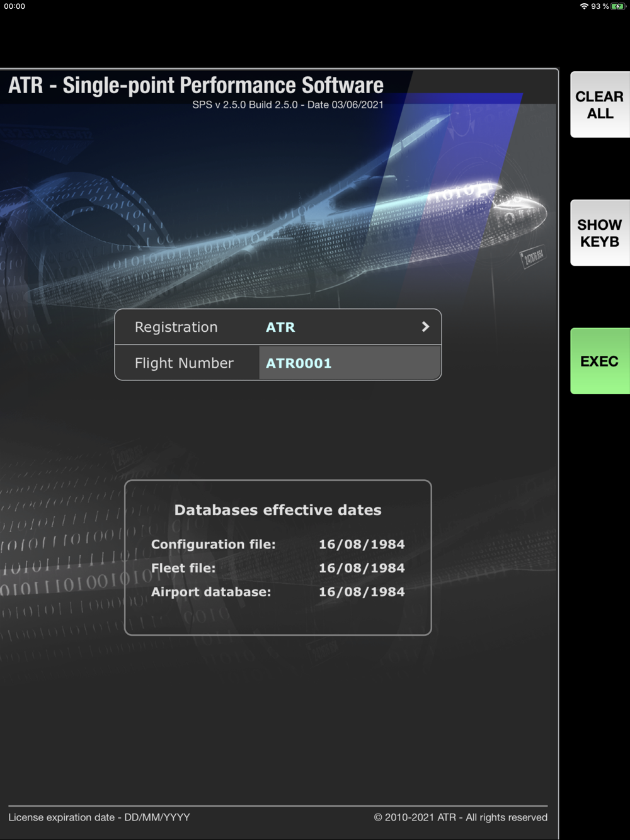Click the 'Databases effective dates' heading
630x840 pixels.
[x=278, y=510]
